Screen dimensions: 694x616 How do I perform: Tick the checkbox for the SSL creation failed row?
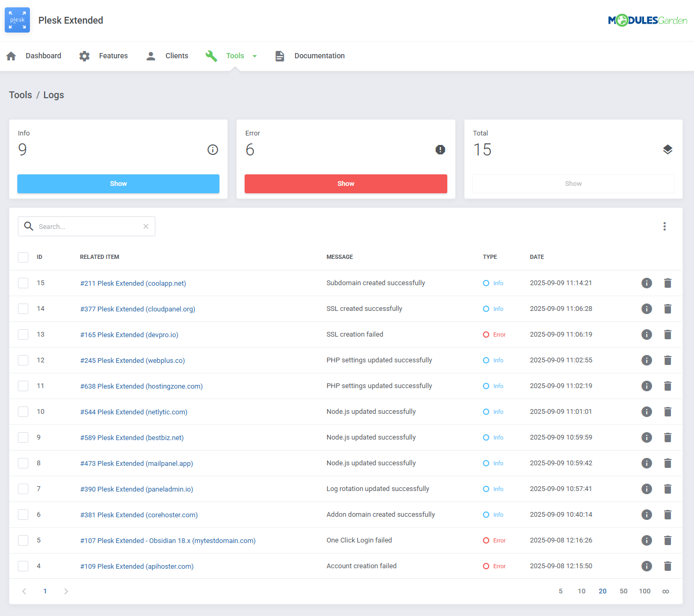coord(23,335)
